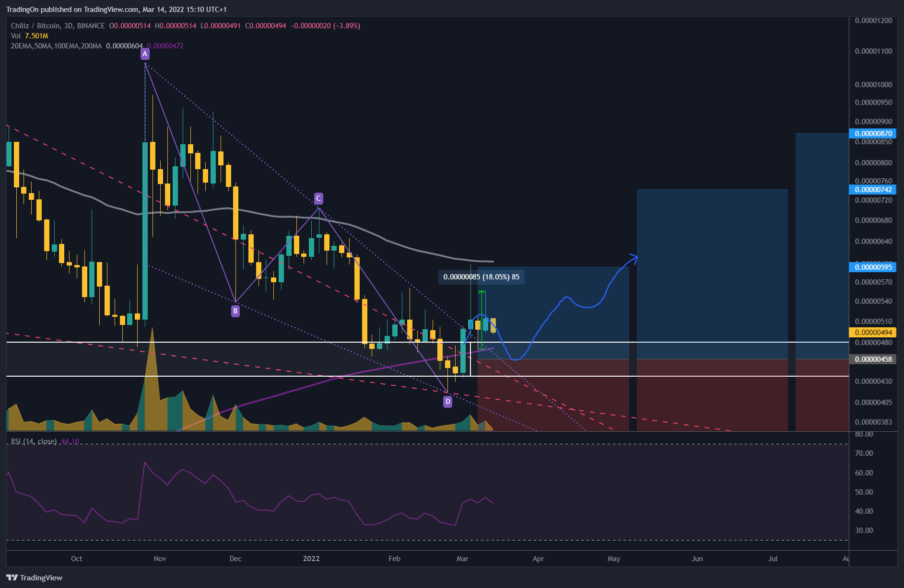Click the gray 0.00000458 price label
This screenshot has width=904, height=588.
point(873,359)
